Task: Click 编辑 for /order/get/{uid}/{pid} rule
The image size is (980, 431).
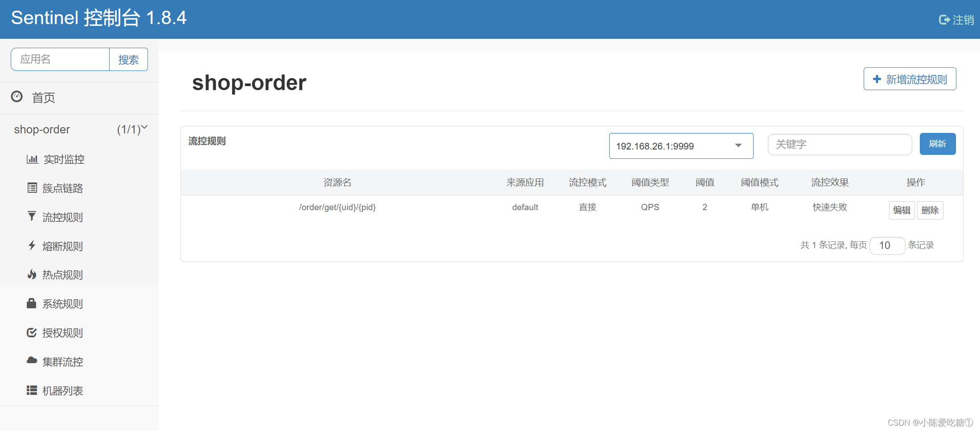Action: [902, 210]
